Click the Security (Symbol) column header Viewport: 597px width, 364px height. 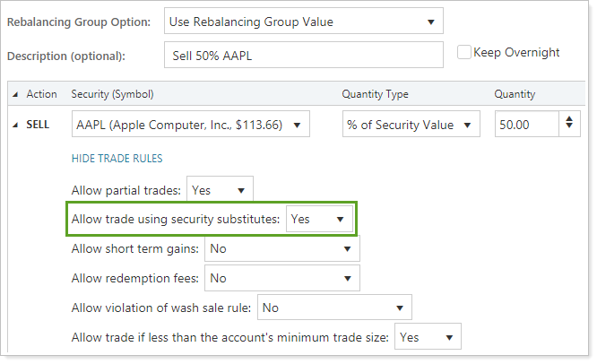click(x=112, y=94)
